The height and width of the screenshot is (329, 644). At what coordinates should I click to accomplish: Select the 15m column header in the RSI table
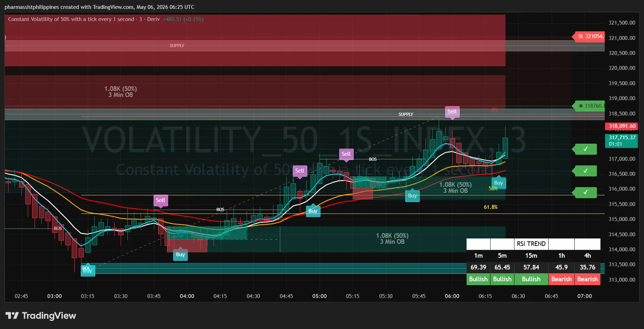coord(531,256)
